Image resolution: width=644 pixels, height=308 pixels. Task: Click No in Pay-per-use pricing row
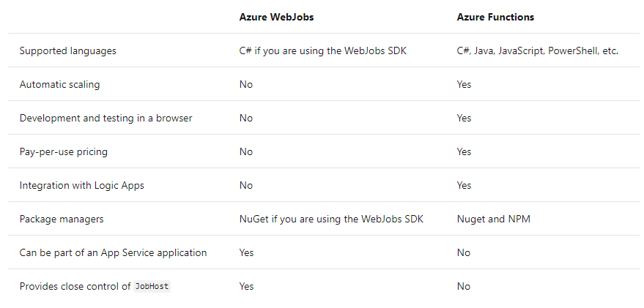(x=245, y=151)
